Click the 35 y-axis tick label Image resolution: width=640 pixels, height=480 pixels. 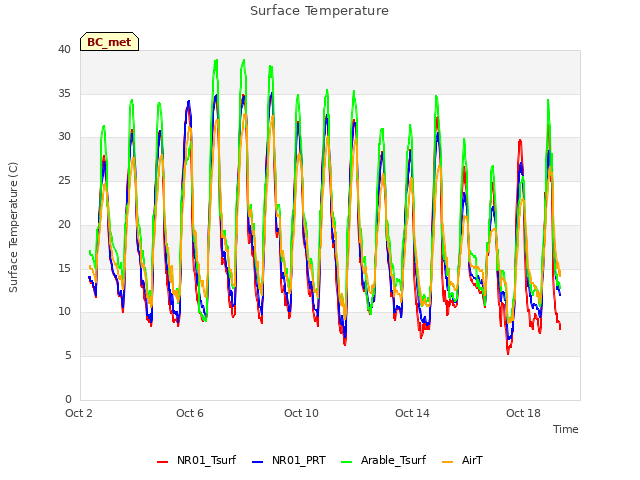click(64, 93)
